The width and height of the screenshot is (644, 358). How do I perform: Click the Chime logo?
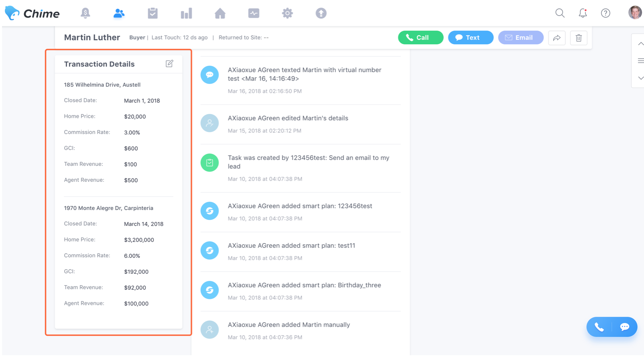[32, 13]
